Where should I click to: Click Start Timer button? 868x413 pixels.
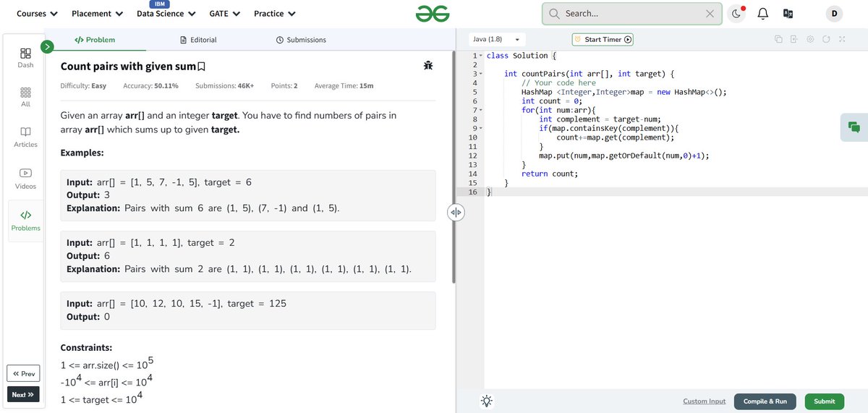tap(603, 40)
